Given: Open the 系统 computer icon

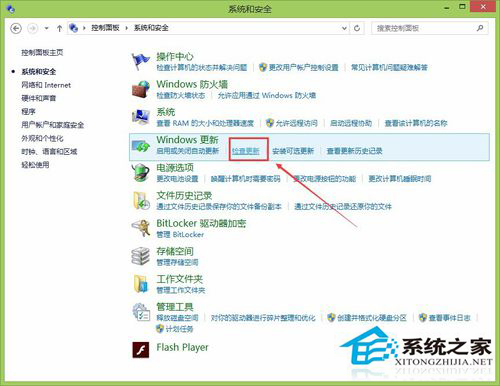Looking at the screenshot, I should 141,117.
